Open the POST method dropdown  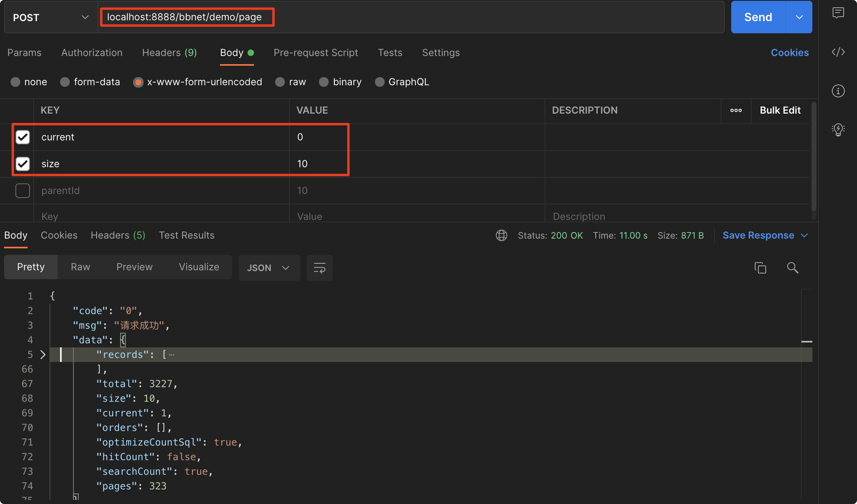(51, 17)
